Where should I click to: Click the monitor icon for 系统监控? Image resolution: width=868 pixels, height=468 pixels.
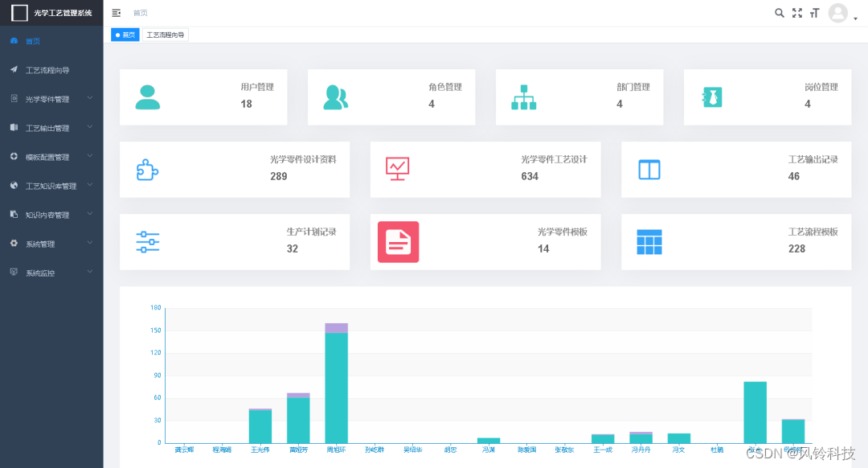(x=14, y=271)
